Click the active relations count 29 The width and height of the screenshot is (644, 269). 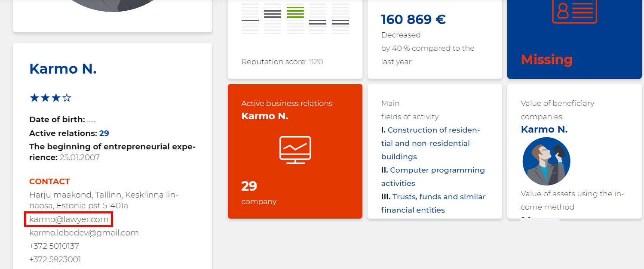pos(104,133)
